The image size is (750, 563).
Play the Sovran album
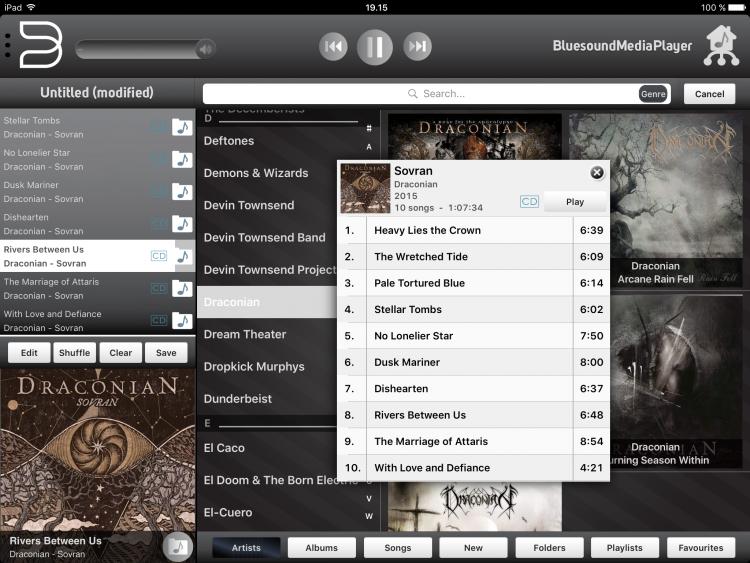(574, 202)
